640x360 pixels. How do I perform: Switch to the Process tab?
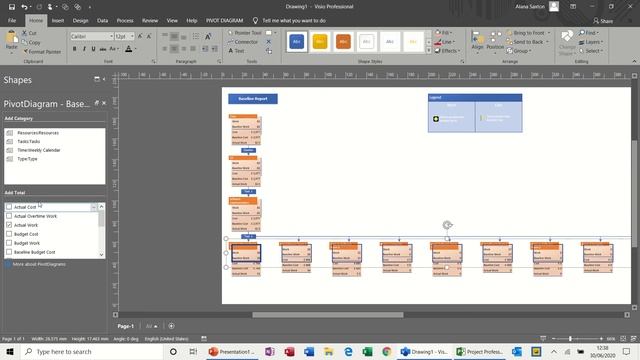pyautogui.click(x=125, y=20)
